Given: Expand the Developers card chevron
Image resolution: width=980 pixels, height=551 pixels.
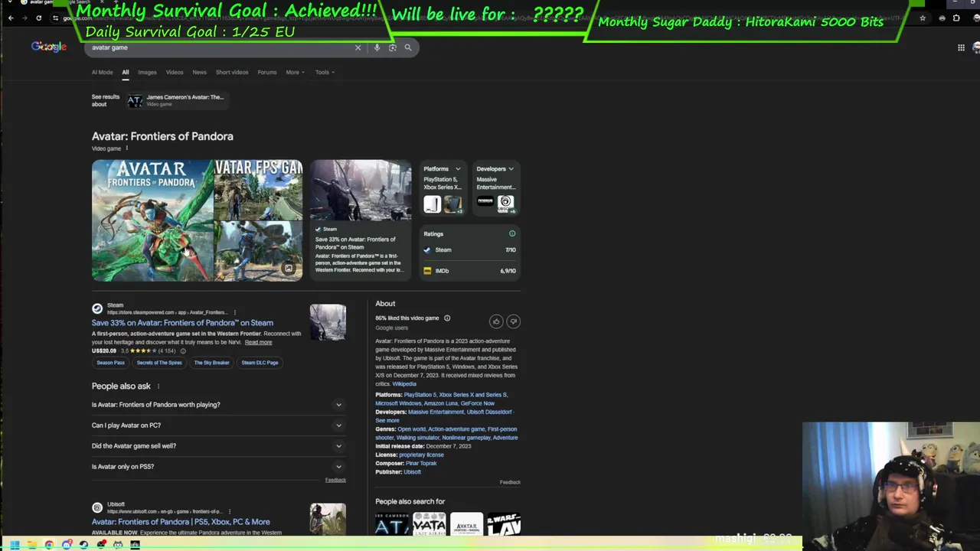Looking at the screenshot, I should pos(511,169).
